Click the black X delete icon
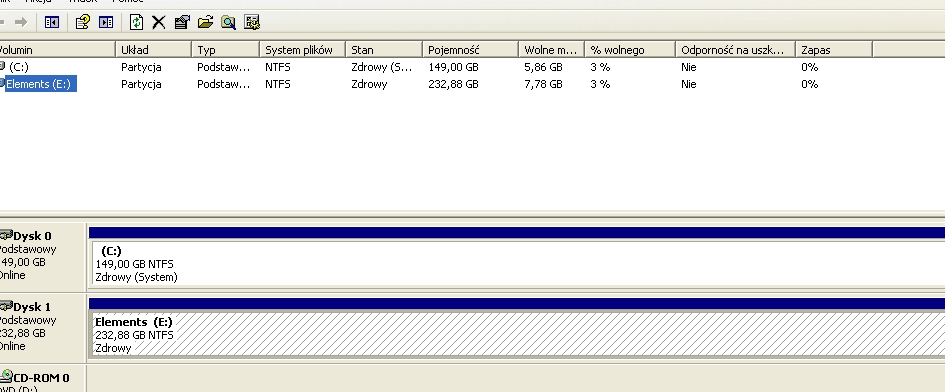This screenshot has width=945, height=392. [159, 22]
